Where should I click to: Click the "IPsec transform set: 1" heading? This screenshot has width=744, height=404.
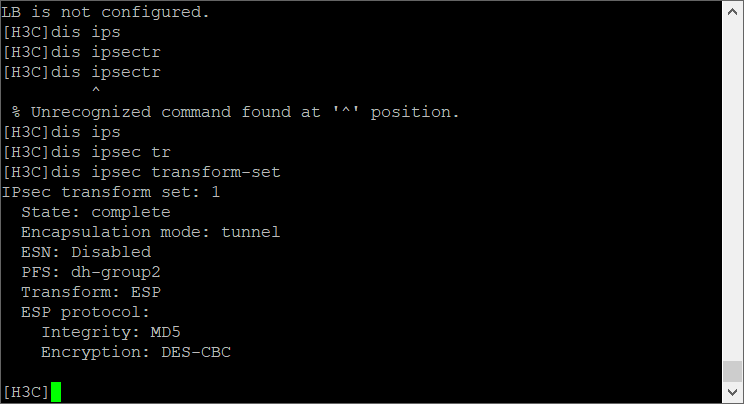pos(111,192)
